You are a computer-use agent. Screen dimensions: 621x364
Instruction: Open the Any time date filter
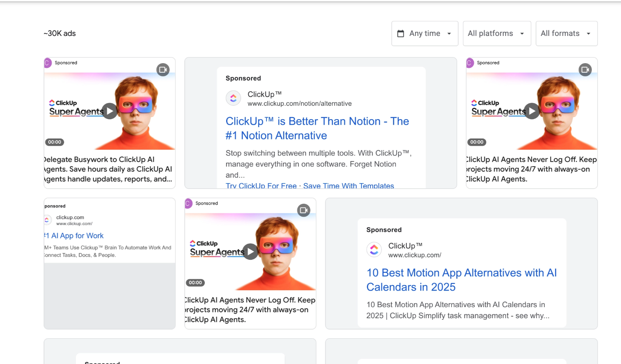(x=425, y=34)
